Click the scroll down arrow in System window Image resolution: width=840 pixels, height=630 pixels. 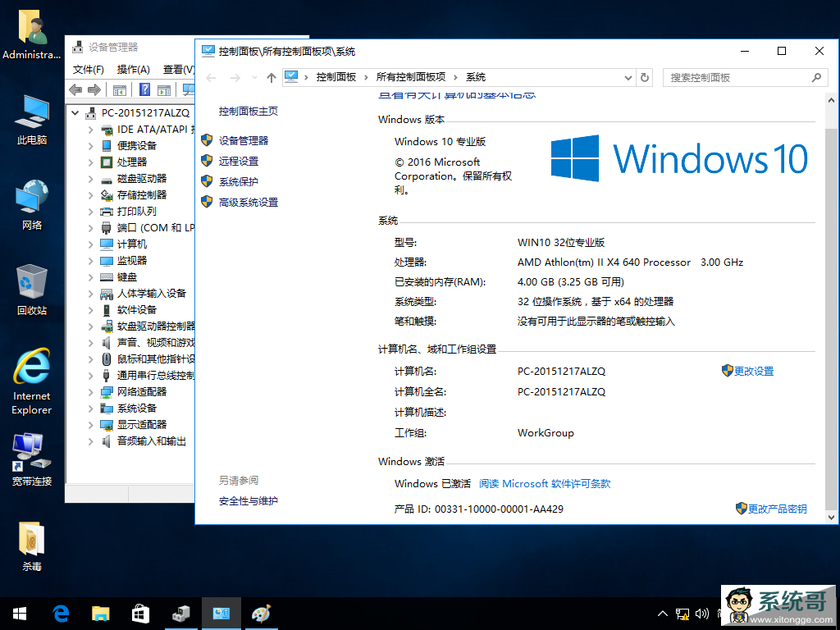(832, 518)
